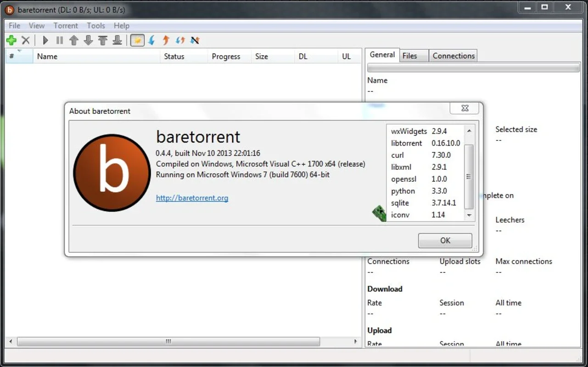This screenshot has width=588, height=367.
Task: Click the Upload slots label
Action: 460,261
